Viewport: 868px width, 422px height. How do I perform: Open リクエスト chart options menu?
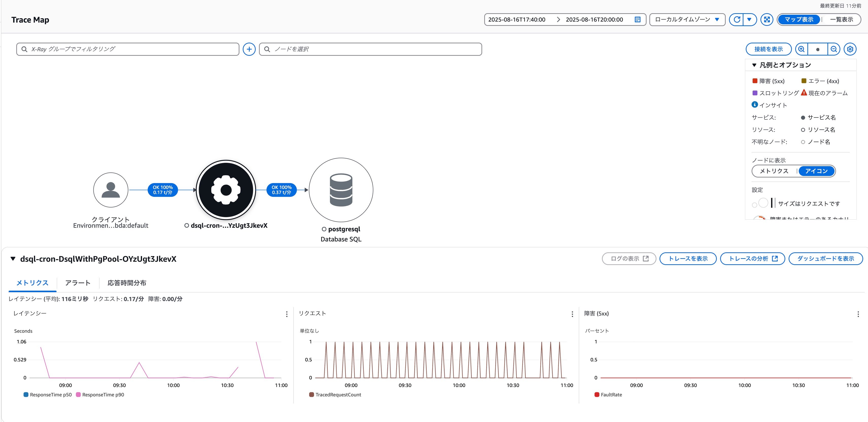click(572, 314)
